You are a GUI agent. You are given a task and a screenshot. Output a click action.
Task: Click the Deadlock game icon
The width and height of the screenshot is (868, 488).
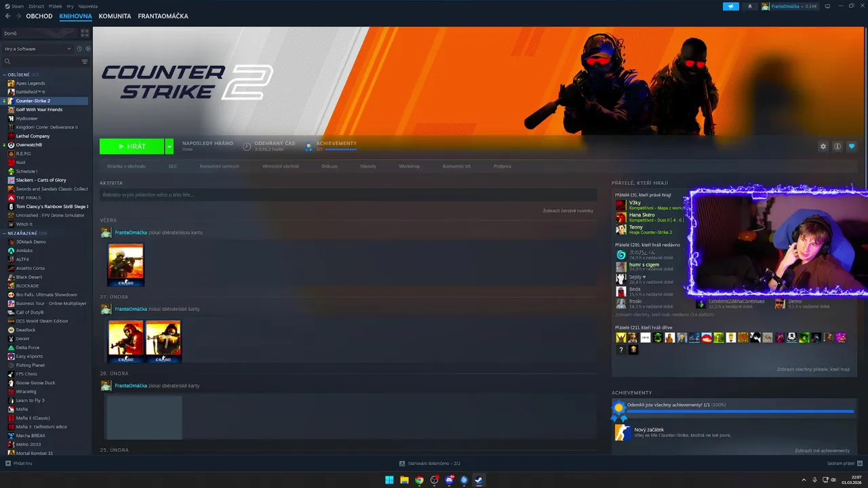click(11, 330)
